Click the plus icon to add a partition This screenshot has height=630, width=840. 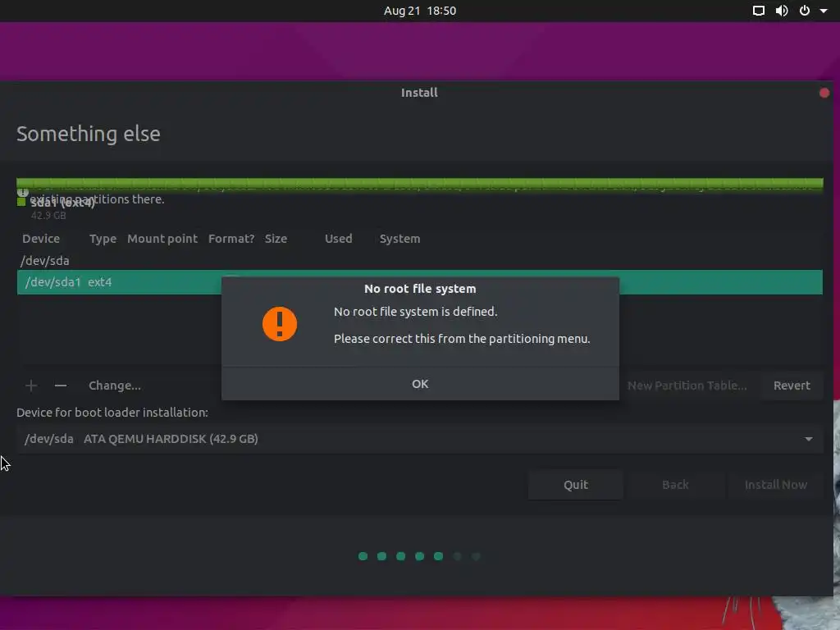click(31, 386)
